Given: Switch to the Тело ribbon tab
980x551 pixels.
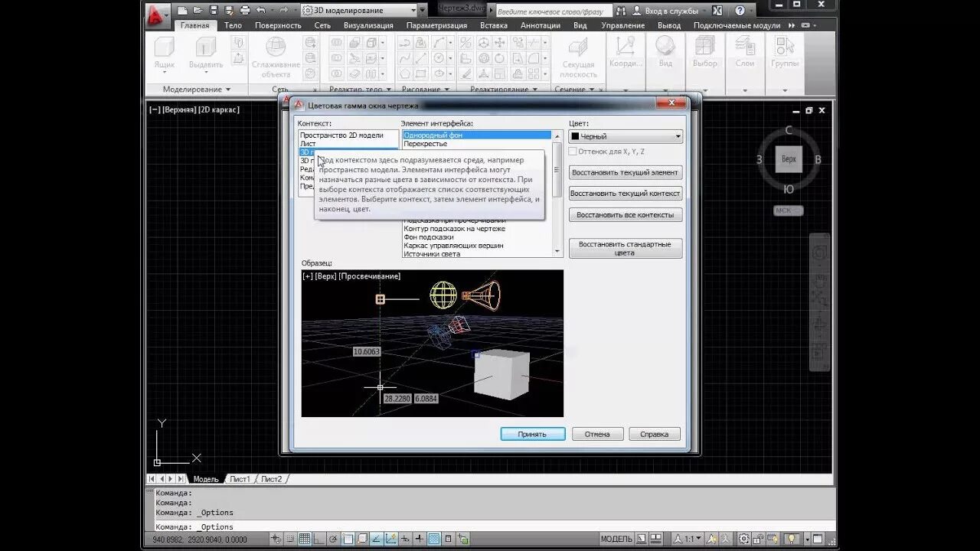Looking at the screenshot, I should tap(233, 25).
